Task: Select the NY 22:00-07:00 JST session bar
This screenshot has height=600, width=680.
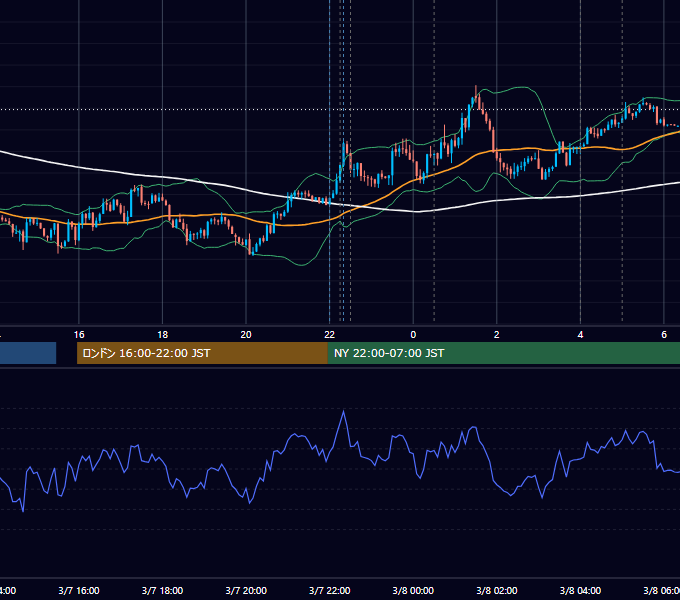Action: [503, 353]
